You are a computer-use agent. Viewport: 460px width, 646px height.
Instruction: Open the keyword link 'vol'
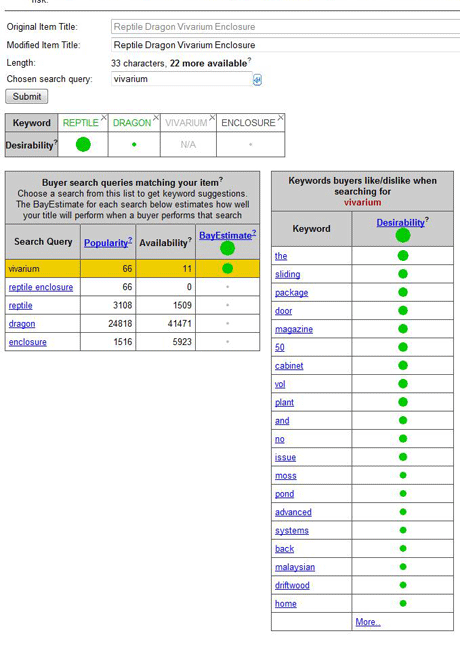(x=280, y=384)
